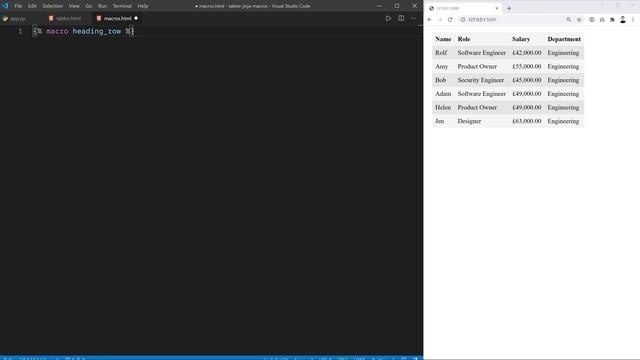This screenshot has height=360, width=640.
Task: Click the Department column header
Action: 564,39
